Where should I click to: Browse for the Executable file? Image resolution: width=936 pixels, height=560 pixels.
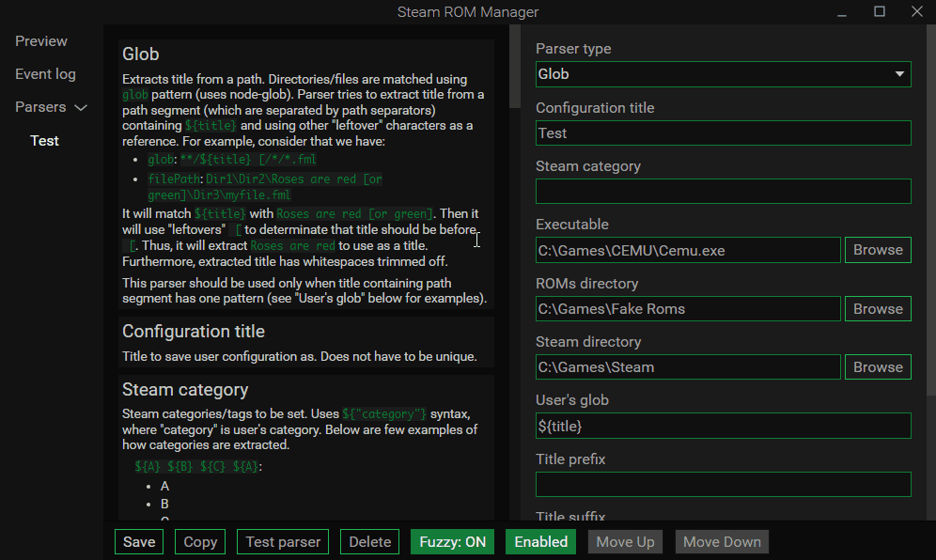tap(878, 250)
